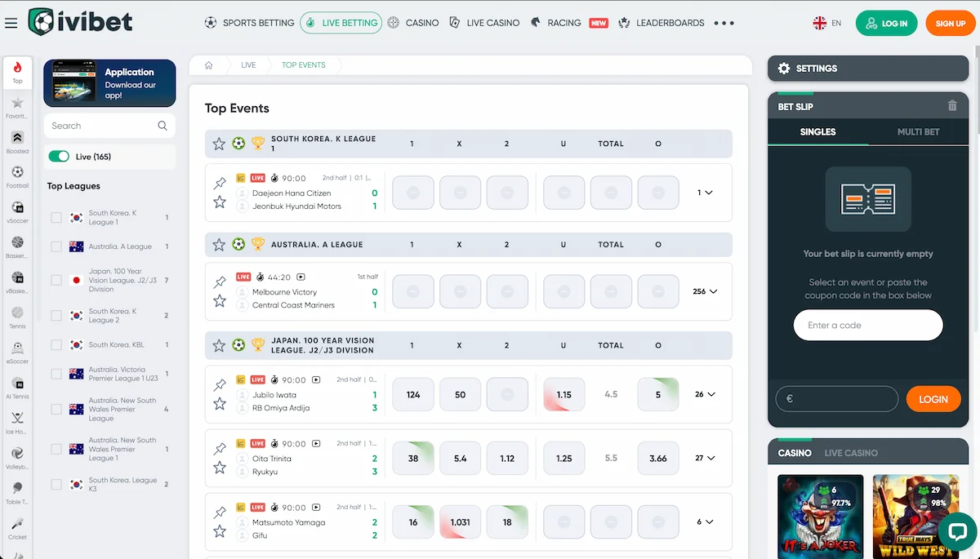Open Leaderboards navigation item
The height and width of the screenshot is (559, 980).
pyautogui.click(x=661, y=23)
